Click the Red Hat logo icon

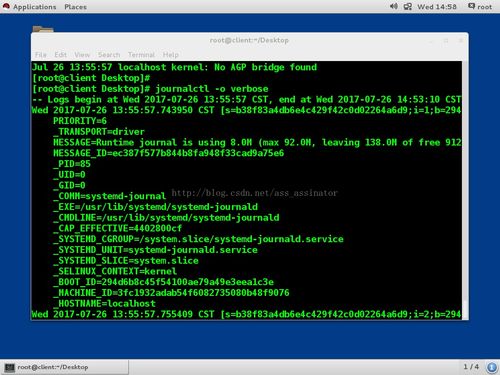pos(6,6)
